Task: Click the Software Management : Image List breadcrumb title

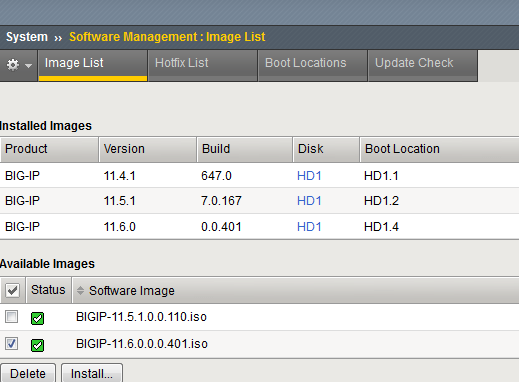Action: [167, 37]
